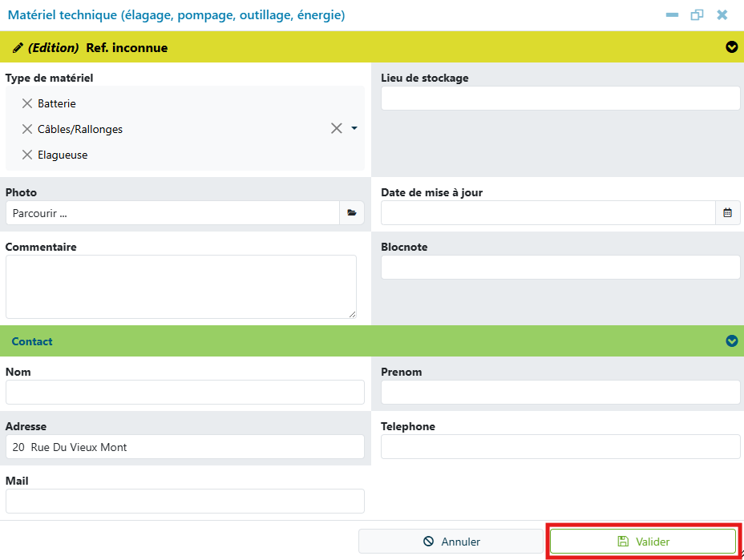This screenshot has width=744, height=560.
Task: Collapse the Edition Ref. inconnue section
Action: point(732,47)
